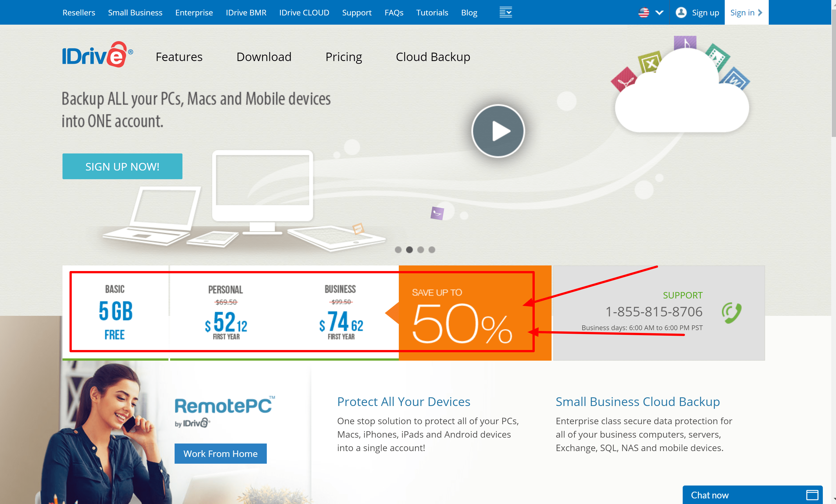Click the Chat now window expand icon
The width and height of the screenshot is (836, 504).
click(812, 495)
